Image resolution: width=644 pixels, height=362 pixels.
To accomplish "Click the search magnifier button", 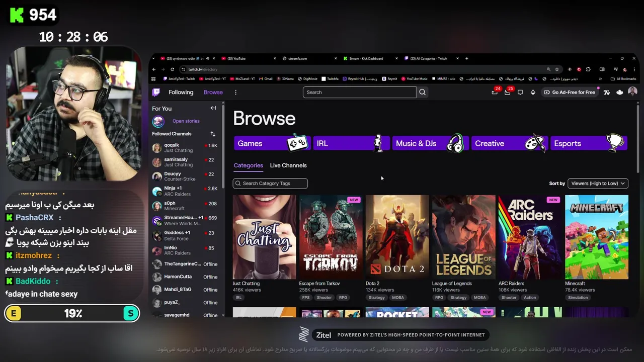I will coord(423,92).
